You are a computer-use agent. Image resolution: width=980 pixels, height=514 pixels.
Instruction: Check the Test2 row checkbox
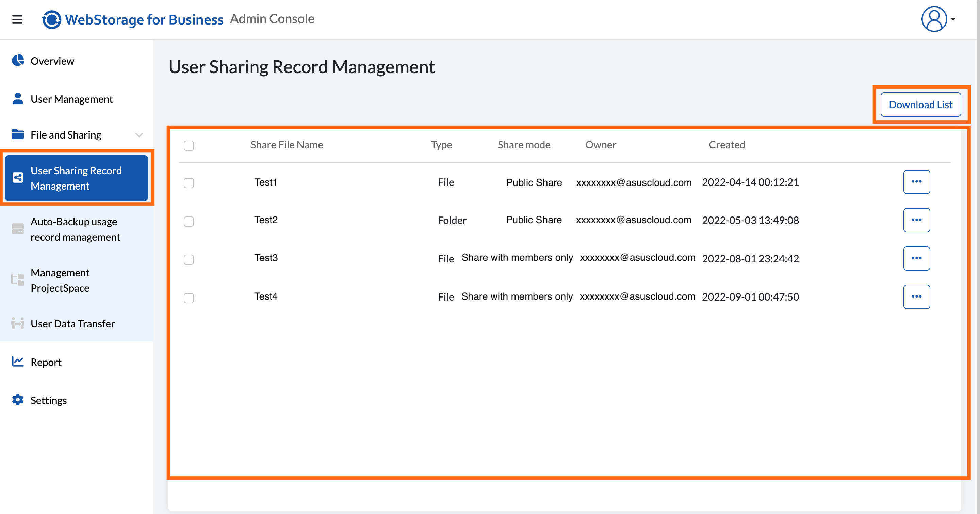click(x=189, y=221)
